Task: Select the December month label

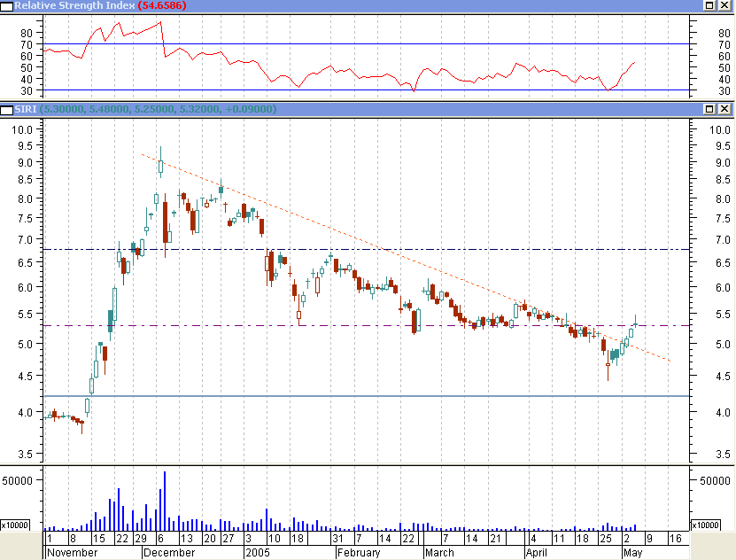Action: [x=169, y=553]
